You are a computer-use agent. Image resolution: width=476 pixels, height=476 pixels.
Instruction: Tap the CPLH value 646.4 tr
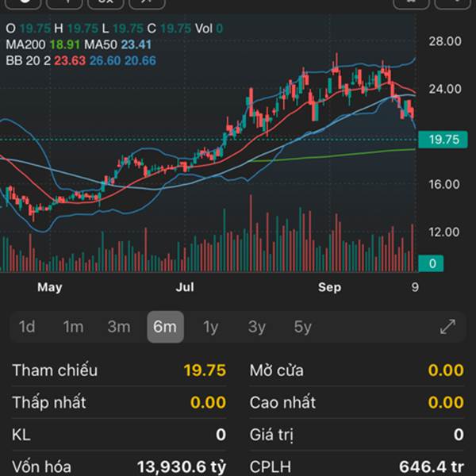point(432,467)
